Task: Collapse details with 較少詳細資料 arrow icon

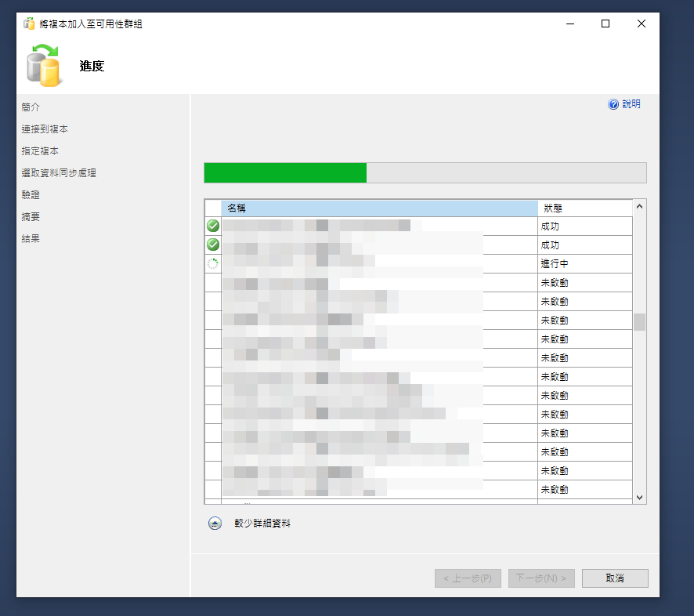Action: (215, 524)
